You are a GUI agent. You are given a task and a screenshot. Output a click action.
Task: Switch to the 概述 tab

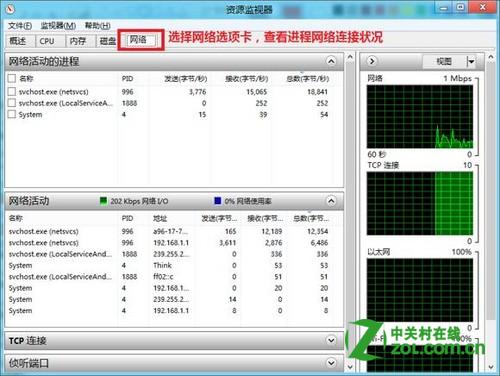18,41
